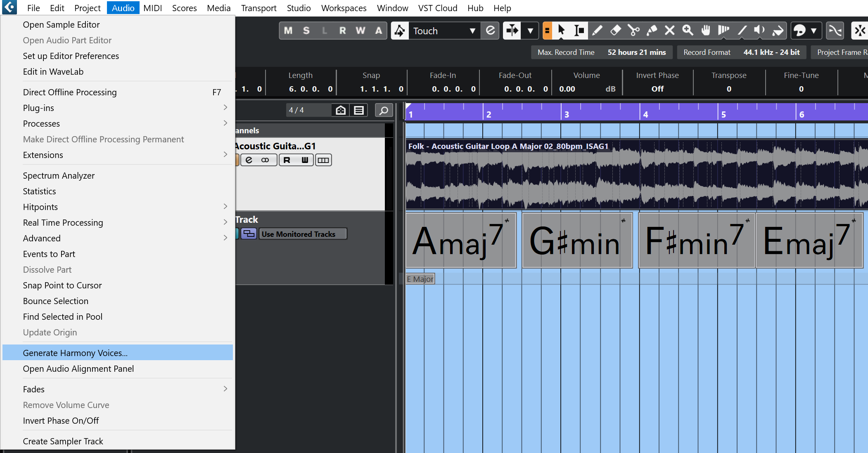The height and width of the screenshot is (453, 868).
Task: Open the MIDI menu
Action: (152, 8)
